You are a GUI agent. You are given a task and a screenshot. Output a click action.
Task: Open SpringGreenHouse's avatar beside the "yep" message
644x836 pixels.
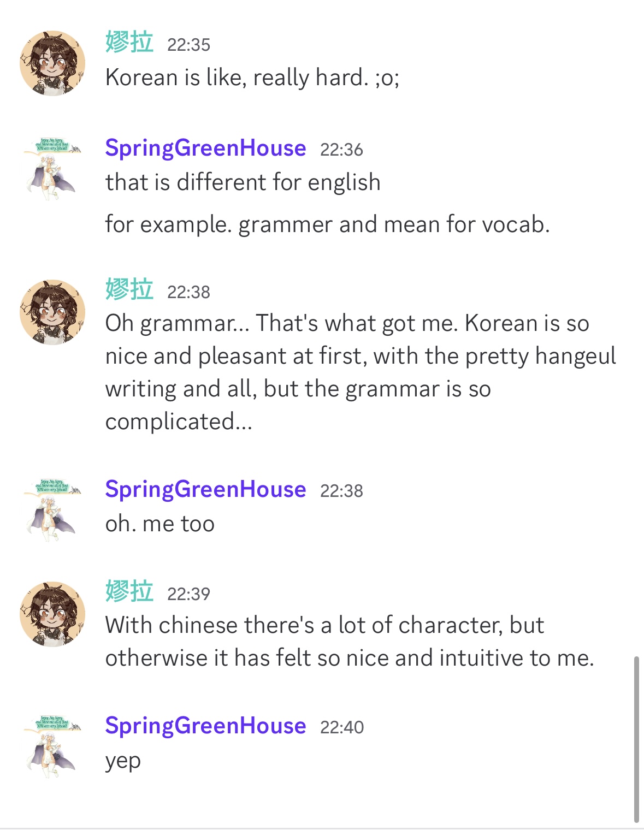click(x=52, y=746)
